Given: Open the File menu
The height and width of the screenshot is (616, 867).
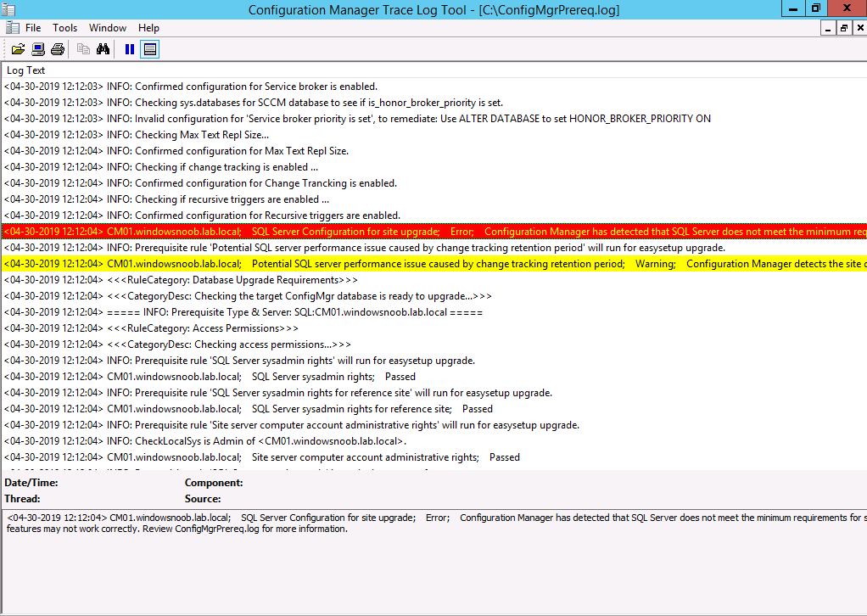Looking at the screenshot, I should click(x=33, y=28).
